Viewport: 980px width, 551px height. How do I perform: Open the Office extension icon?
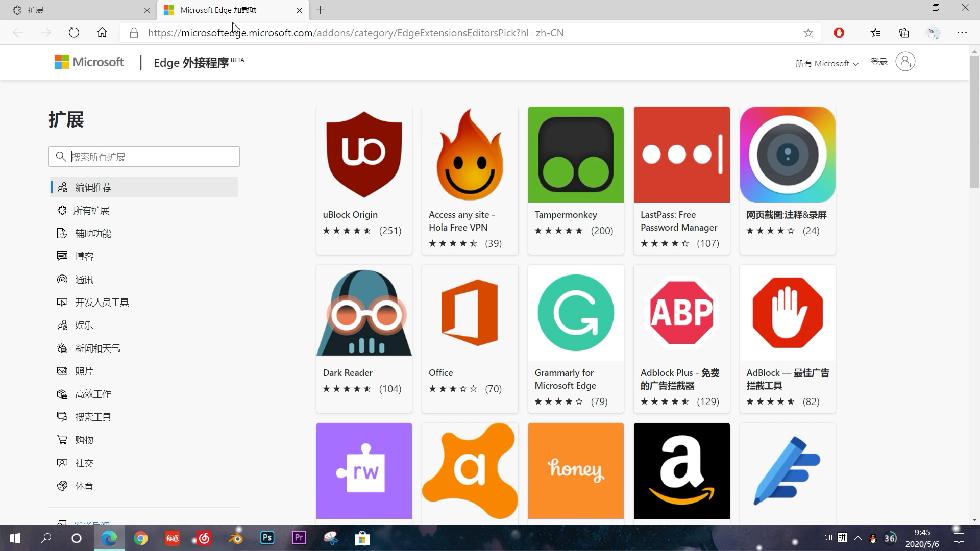(x=470, y=313)
